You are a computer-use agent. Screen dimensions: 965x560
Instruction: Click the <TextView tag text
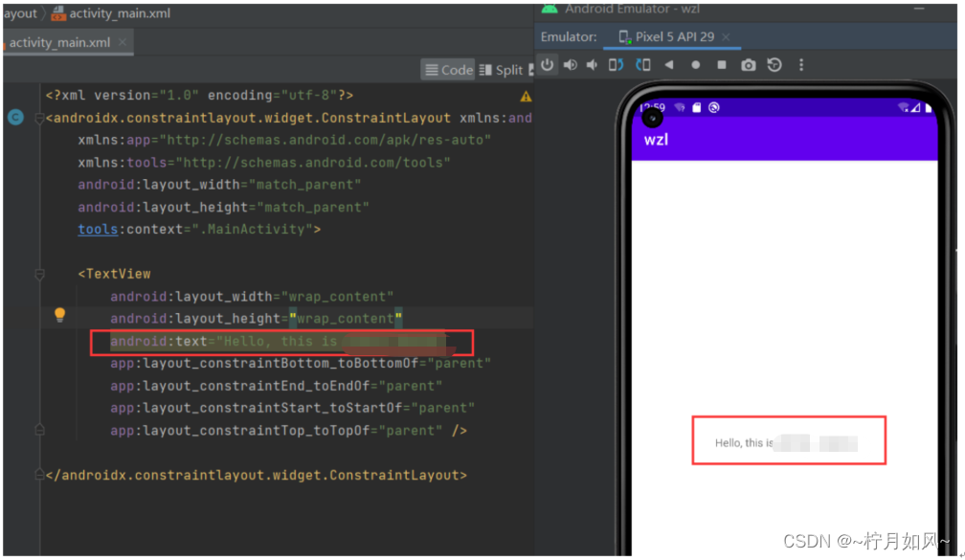tap(115, 274)
